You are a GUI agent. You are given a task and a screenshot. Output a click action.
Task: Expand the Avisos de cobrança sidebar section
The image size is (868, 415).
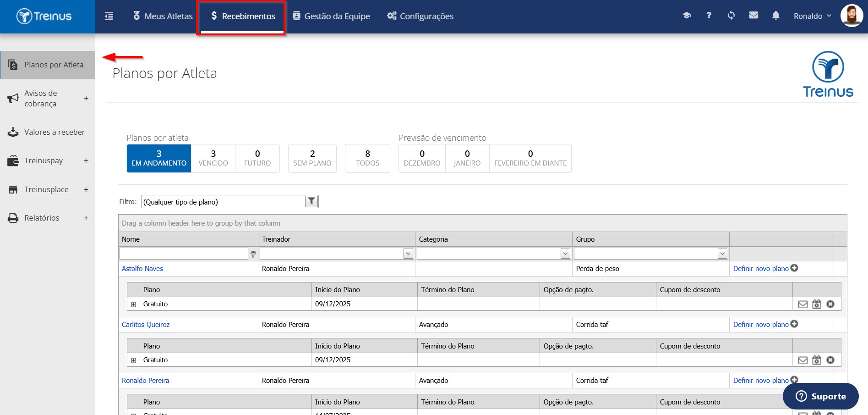(86, 98)
